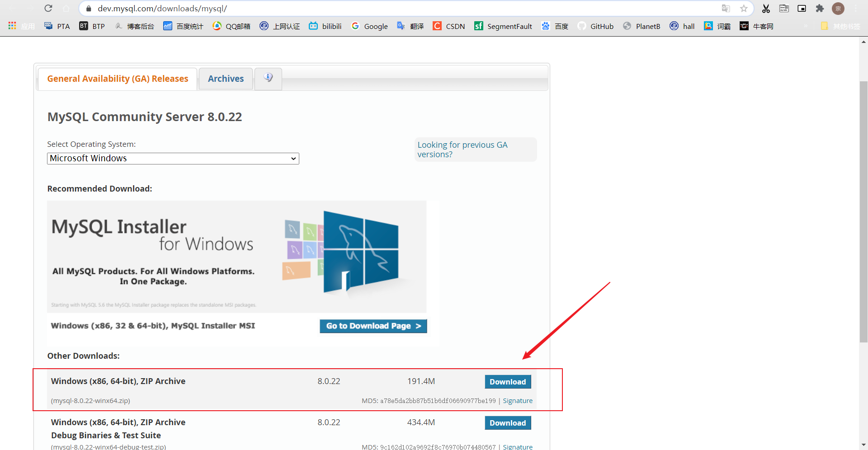Screen dimensions: 868x450
Task: Click the scrollbar down arrow
Action: tap(863, 445)
